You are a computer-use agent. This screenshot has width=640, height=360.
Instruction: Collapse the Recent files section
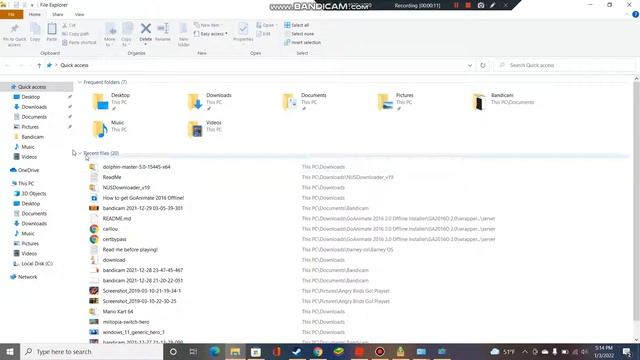tap(80, 153)
